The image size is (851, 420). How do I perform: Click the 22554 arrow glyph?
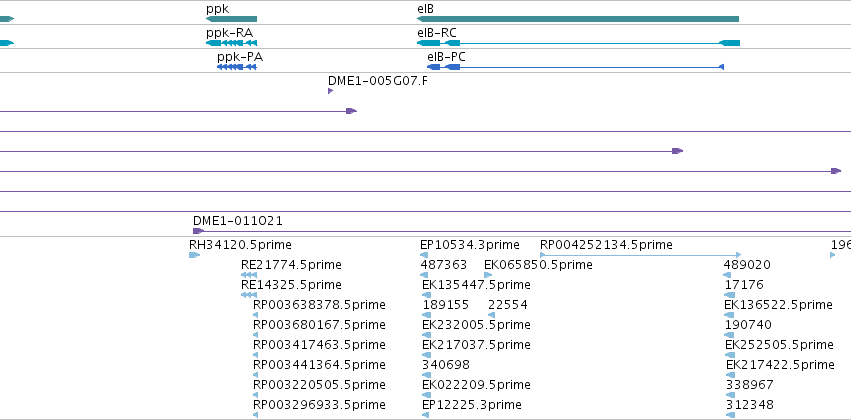pyautogui.click(x=491, y=315)
